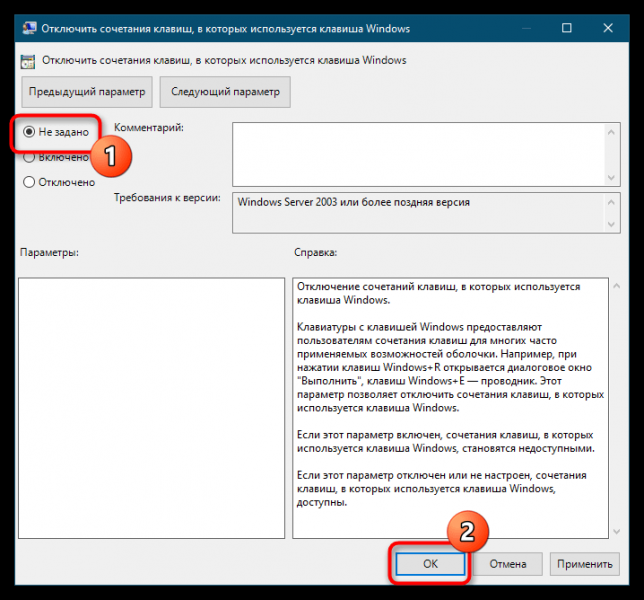Click the "Требования к версии:" label

[x=167, y=198]
